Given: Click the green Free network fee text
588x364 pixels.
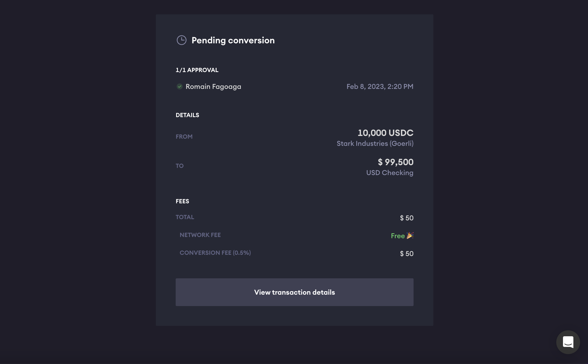Looking at the screenshot, I should [397, 236].
